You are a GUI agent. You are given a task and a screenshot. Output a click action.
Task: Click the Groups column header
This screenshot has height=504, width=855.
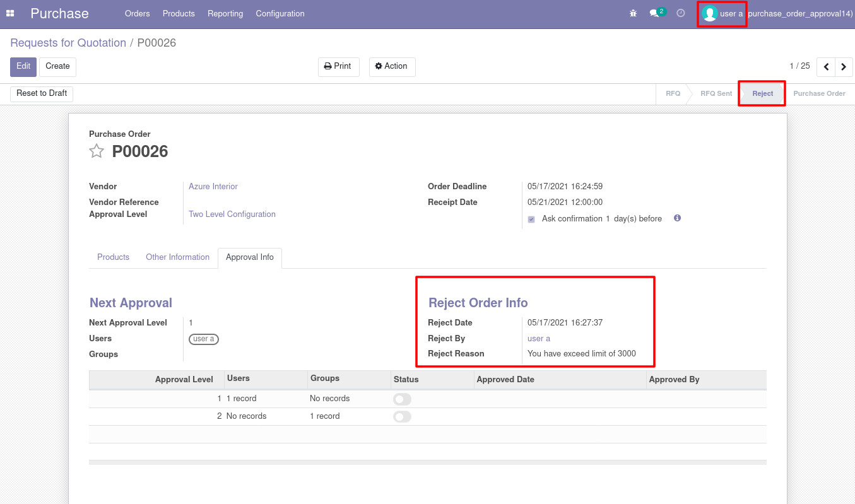point(349,380)
